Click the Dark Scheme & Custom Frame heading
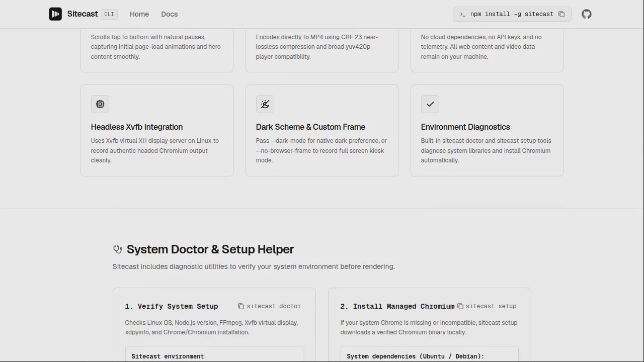Image resolution: width=644 pixels, height=362 pixels. (310, 127)
